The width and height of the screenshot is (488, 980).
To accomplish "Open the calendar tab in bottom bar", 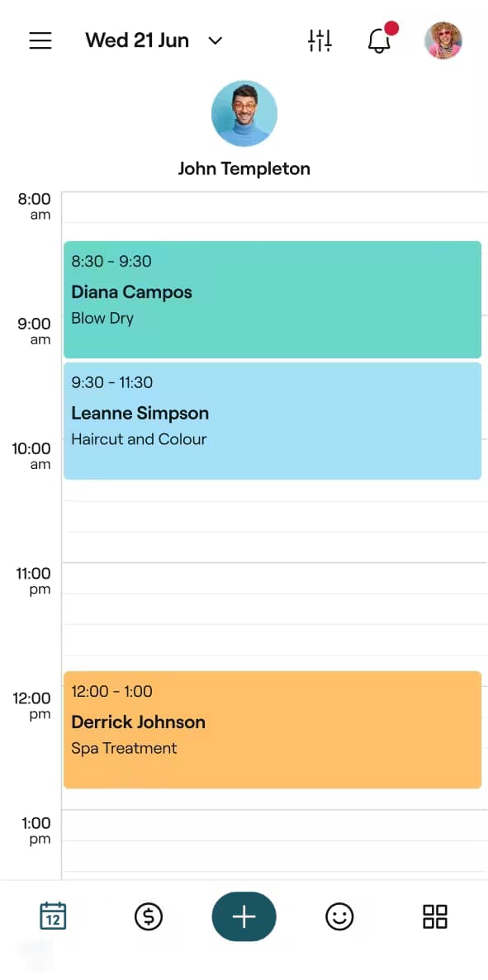I will click(x=53, y=916).
